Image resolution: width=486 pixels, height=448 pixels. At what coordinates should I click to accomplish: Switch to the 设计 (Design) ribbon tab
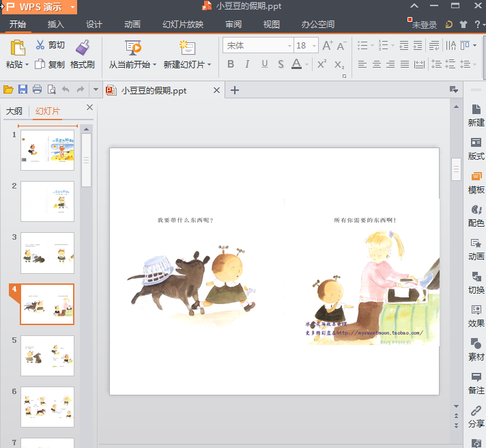[x=94, y=24]
